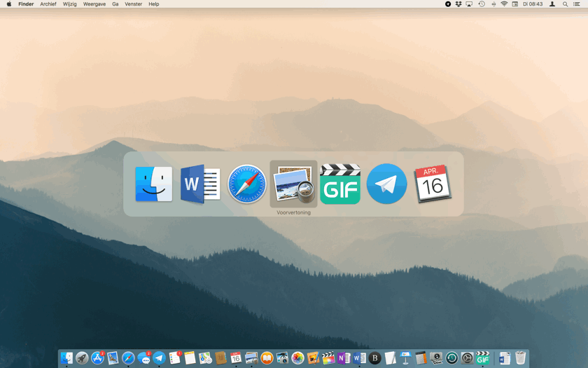Select Telegram in the app switcher
The height and width of the screenshot is (368, 588).
click(x=386, y=184)
